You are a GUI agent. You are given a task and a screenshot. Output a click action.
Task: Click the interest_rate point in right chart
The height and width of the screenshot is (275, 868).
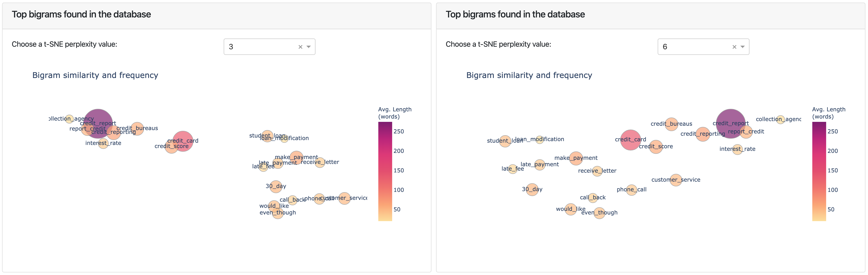click(x=737, y=149)
